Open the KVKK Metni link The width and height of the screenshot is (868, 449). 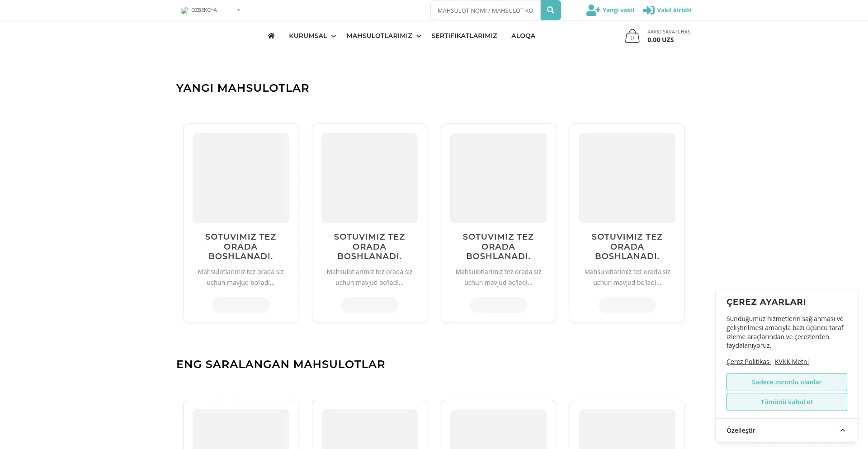(792, 362)
